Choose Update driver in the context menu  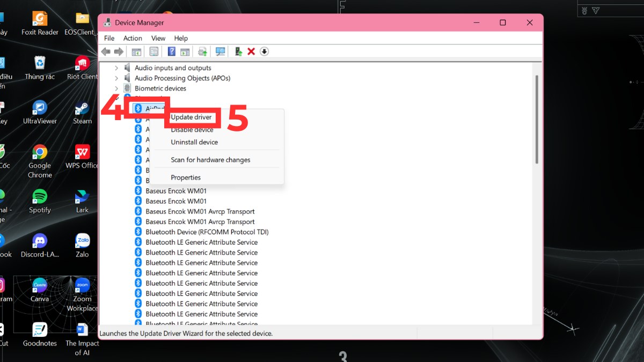191,117
